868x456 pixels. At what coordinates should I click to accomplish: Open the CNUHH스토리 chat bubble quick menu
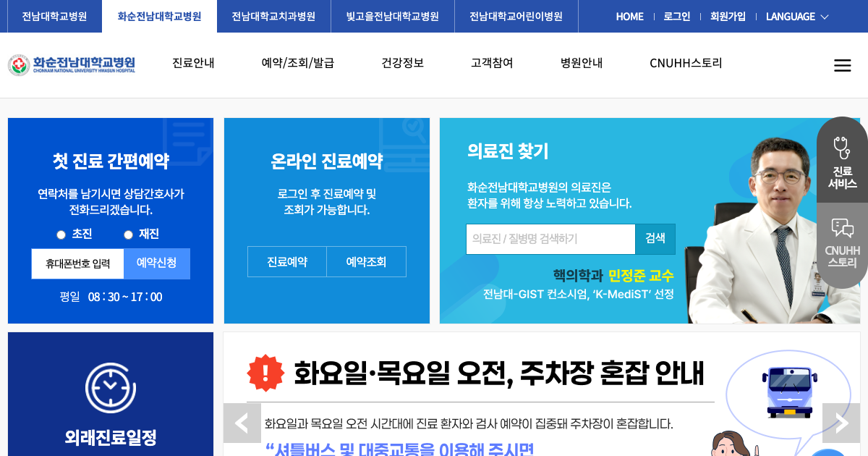pyautogui.click(x=842, y=245)
